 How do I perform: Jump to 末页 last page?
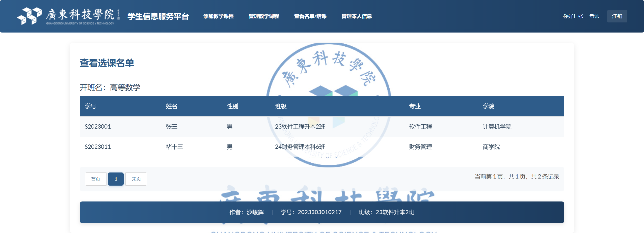pos(136,179)
